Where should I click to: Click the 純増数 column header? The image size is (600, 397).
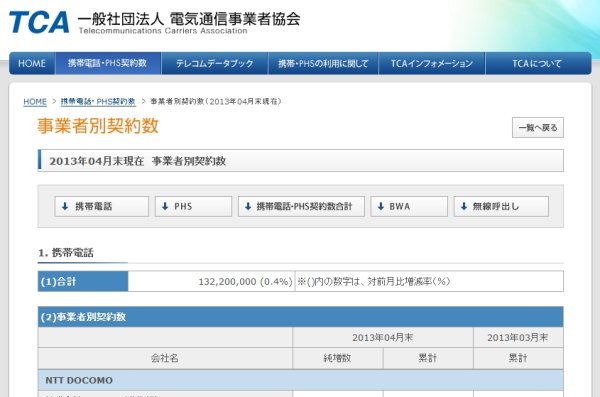click(x=338, y=358)
